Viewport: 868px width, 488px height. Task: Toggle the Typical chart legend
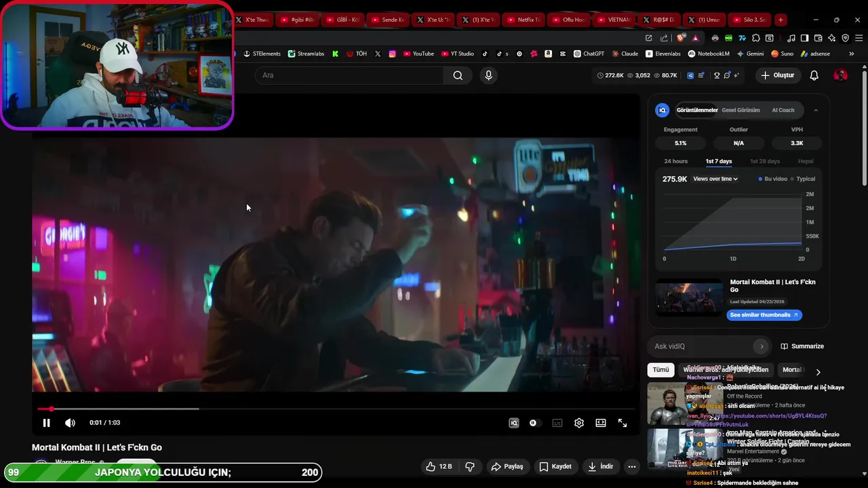coord(803,179)
